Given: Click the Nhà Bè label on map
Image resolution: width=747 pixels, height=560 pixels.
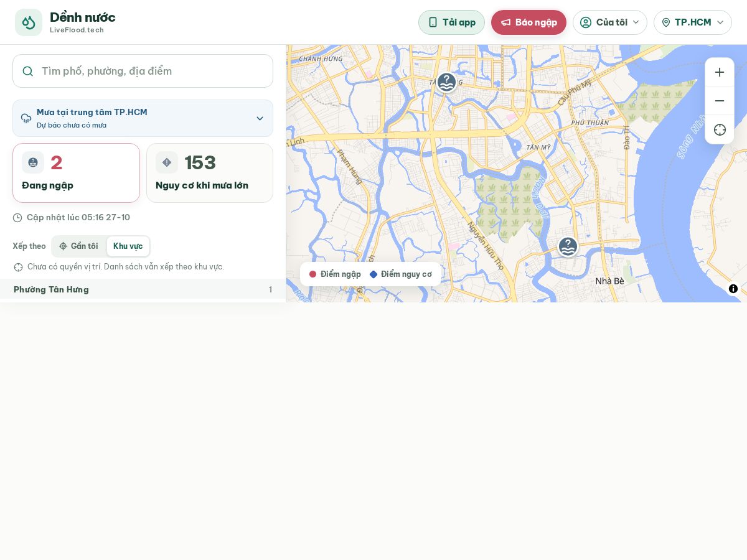Looking at the screenshot, I should point(609,281).
